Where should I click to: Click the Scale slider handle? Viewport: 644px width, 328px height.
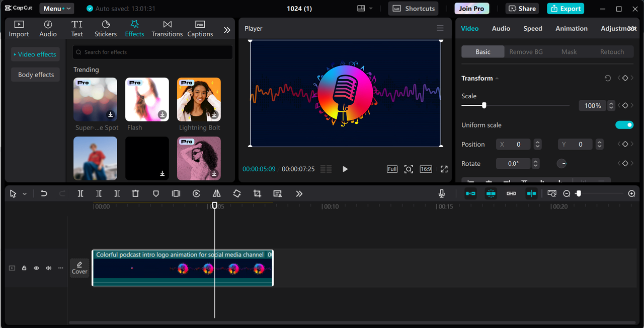pyautogui.click(x=484, y=105)
